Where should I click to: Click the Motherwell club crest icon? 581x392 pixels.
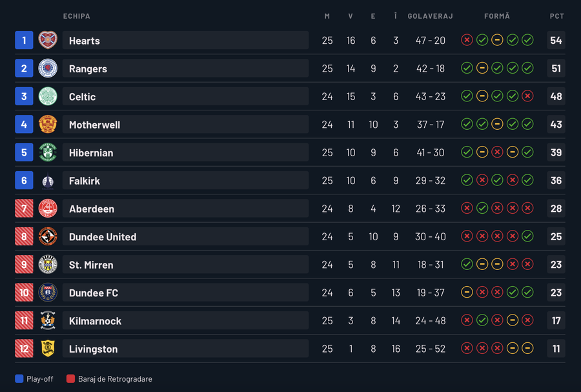[x=48, y=125]
